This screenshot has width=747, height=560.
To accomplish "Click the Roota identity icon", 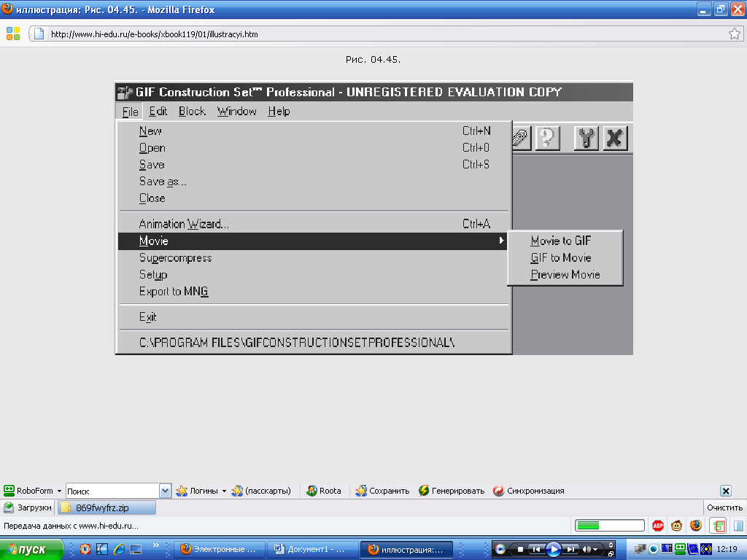I will pyautogui.click(x=311, y=491).
